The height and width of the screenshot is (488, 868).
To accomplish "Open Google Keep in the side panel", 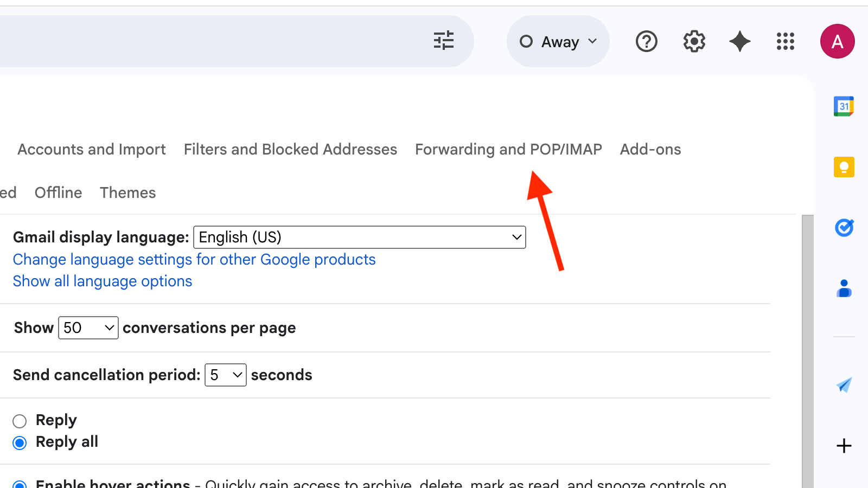I will (x=844, y=167).
